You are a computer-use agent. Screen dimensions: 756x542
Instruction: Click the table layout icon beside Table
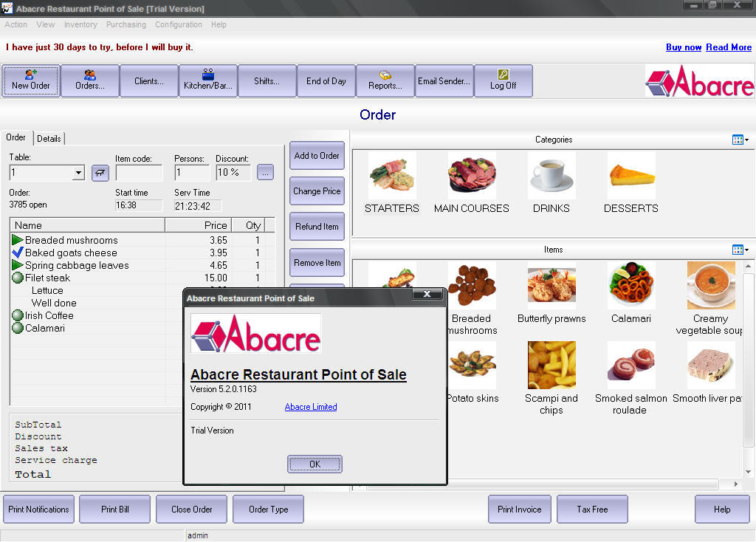[100, 173]
